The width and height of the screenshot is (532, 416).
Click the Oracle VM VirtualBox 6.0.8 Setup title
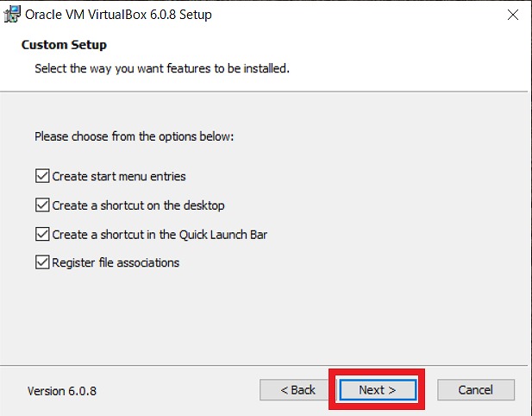tap(118, 15)
